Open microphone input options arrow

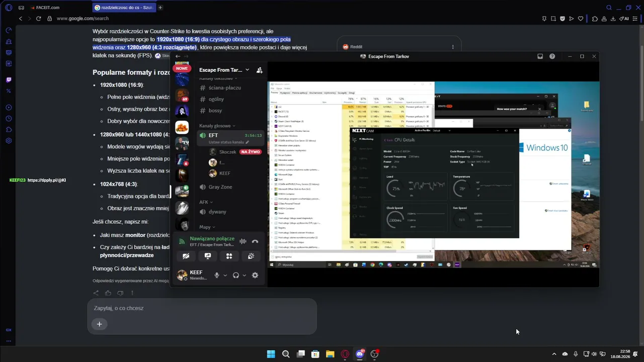[225, 276]
